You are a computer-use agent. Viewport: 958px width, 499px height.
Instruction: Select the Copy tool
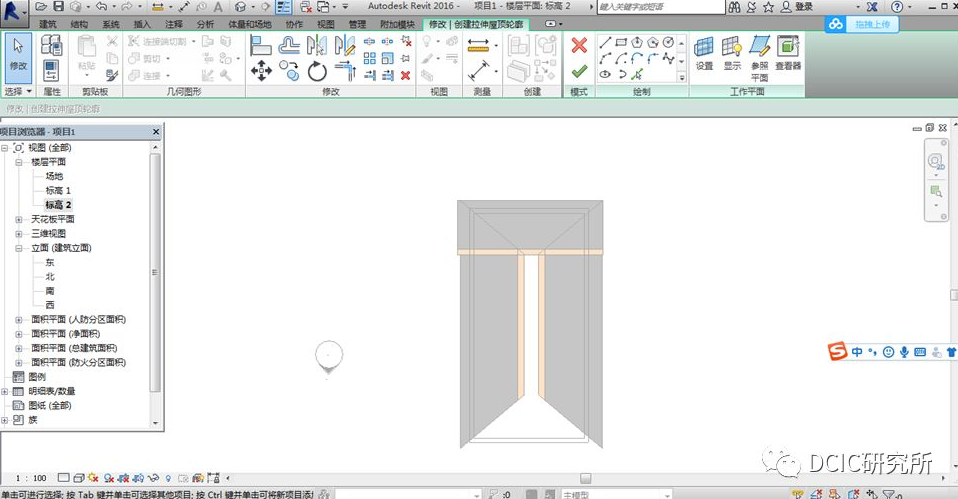pos(289,71)
